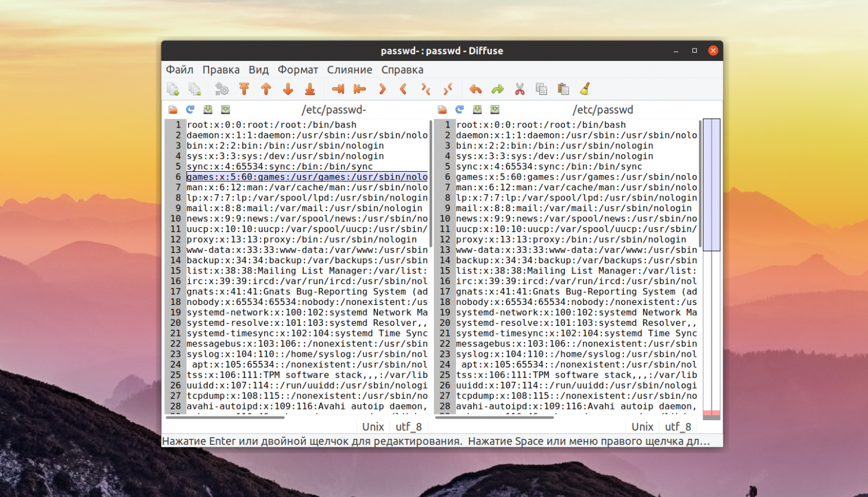868x497 pixels.
Task: Redo an edit via toolbar icon
Action: 497,89
